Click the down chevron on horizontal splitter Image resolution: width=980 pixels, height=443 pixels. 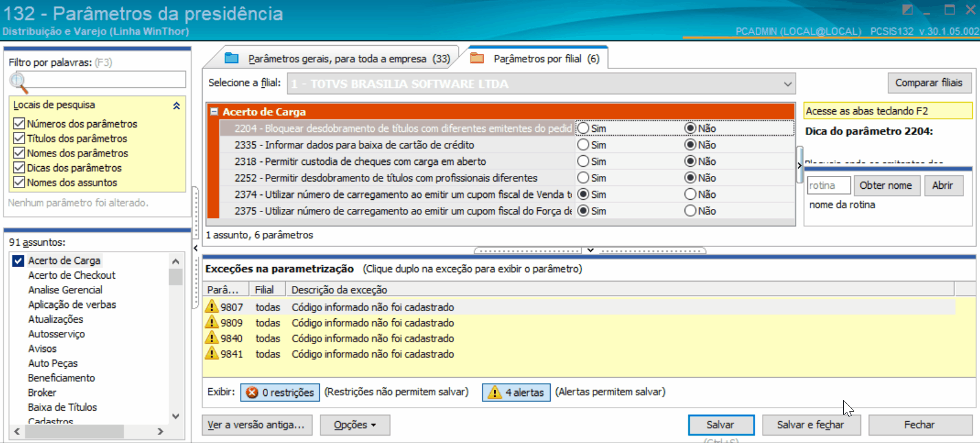pyautogui.click(x=590, y=250)
